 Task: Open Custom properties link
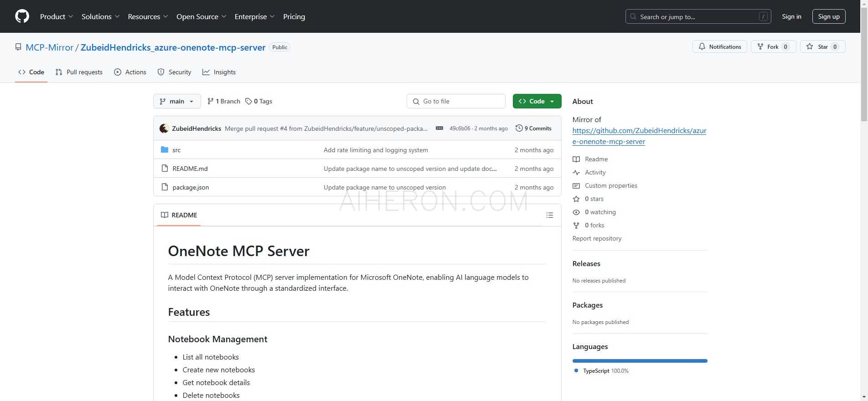(611, 185)
